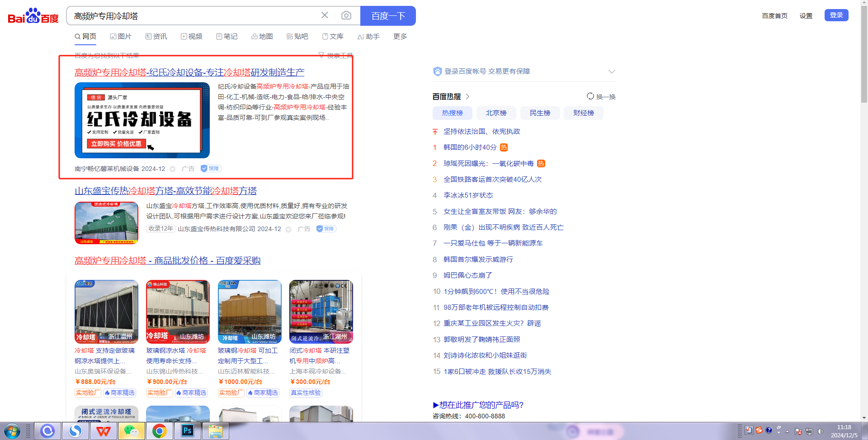This screenshot has height=440, width=868.
Task: Open the 山东盛宝传热冷却塔 result link
Action: (165, 191)
